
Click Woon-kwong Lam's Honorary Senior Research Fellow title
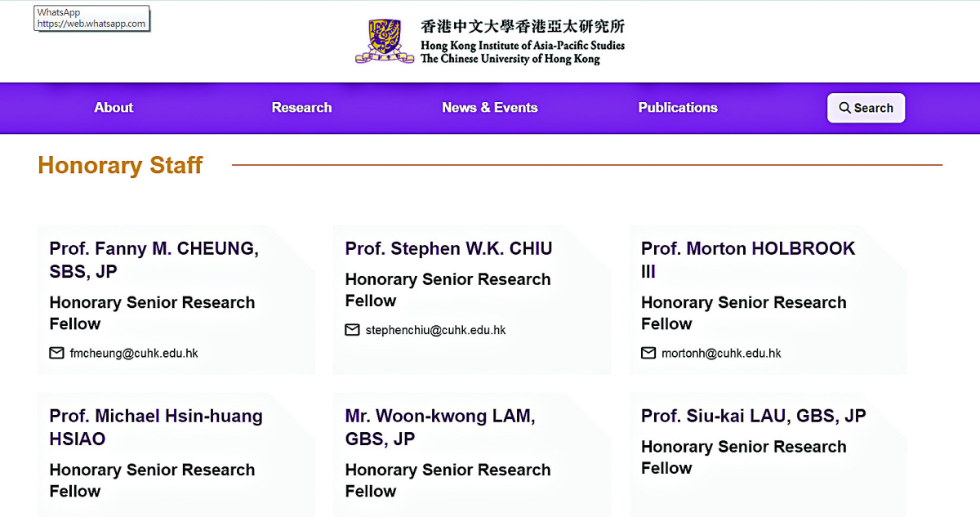coord(448,480)
